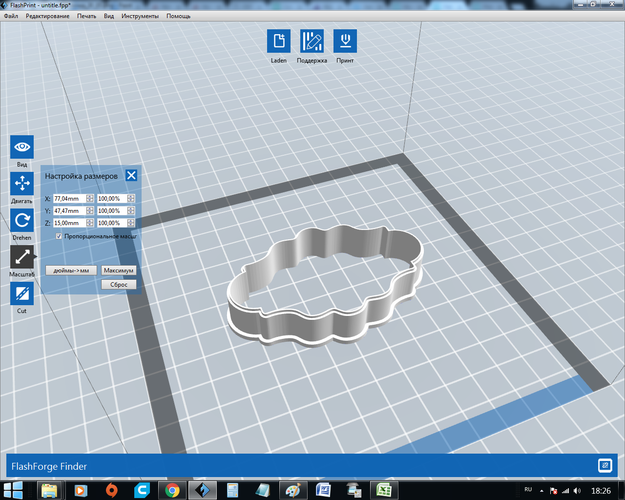
Task: Open the Поддержка supports tool
Action: click(312, 41)
